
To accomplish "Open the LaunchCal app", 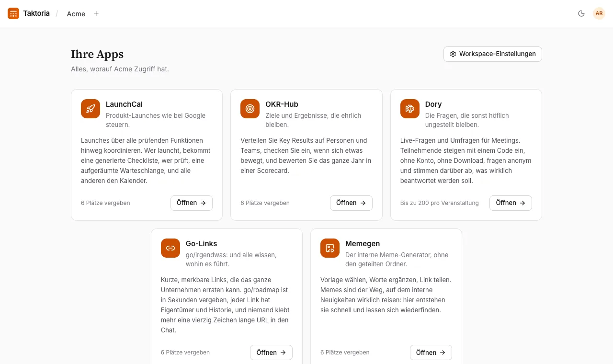I will pos(192,203).
